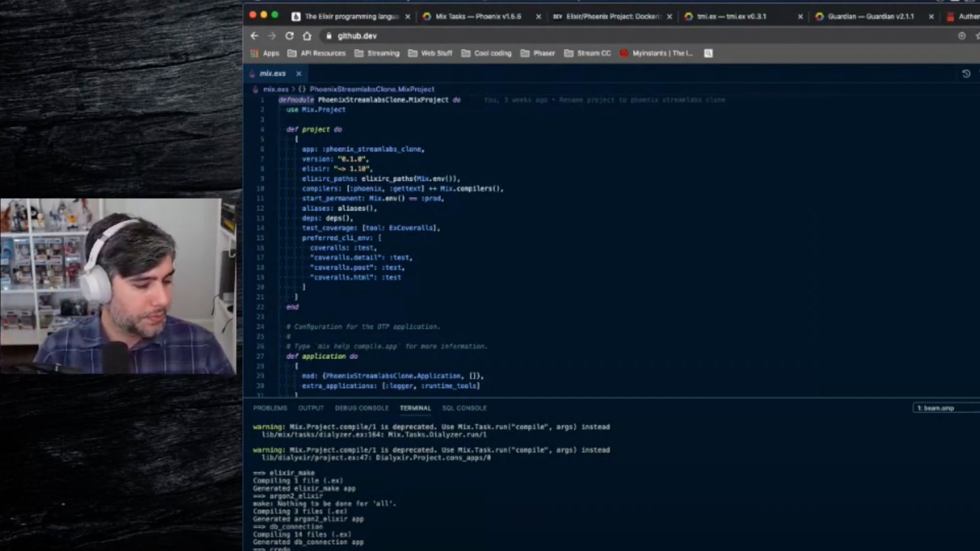Select the Guardian v2.1.1 browser tab
This screenshot has height=551, width=980.
point(870,16)
